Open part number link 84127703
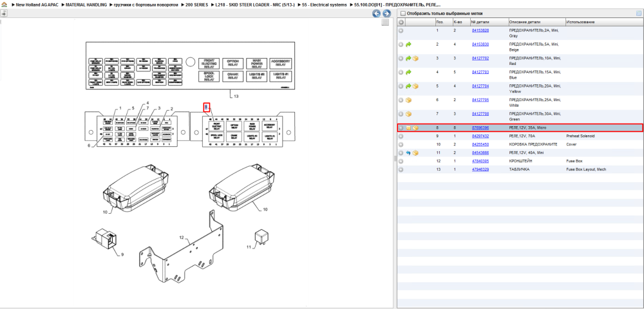Screen dimensions: 644x309 (480, 72)
